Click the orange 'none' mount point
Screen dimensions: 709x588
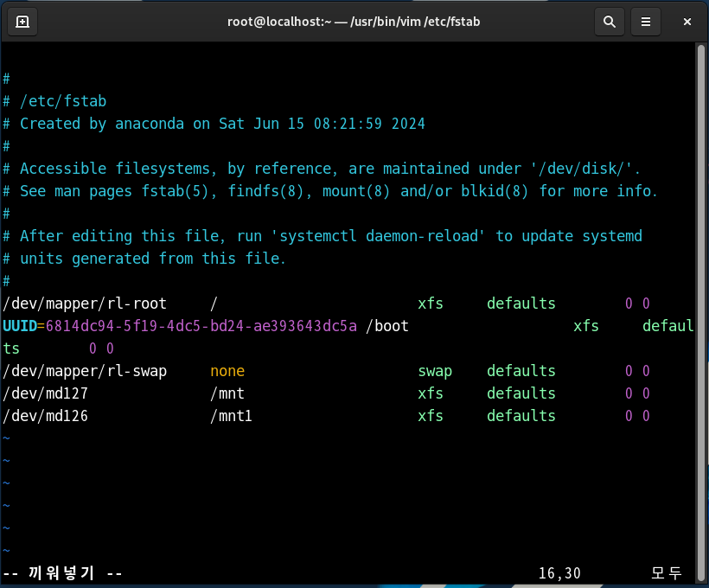click(x=227, y=371)
